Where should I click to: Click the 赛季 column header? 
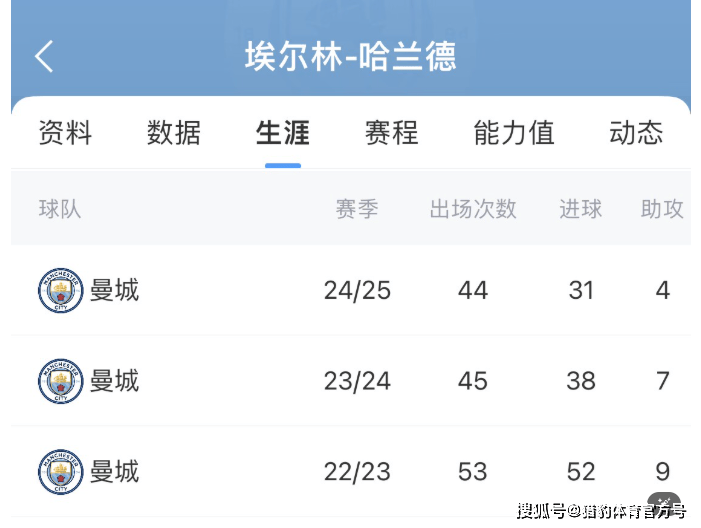pos(357,209)
